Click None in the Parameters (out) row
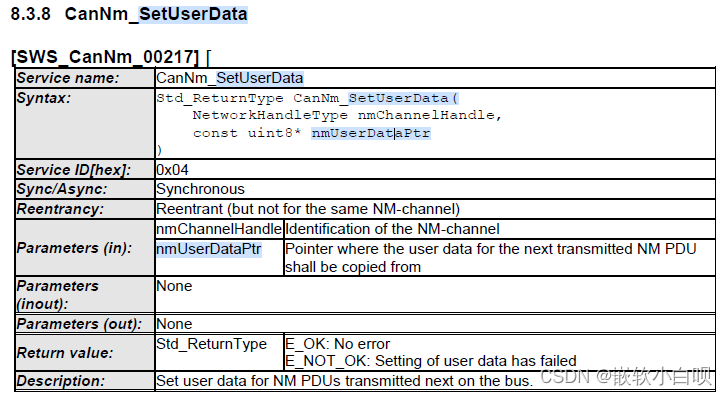This screenshot has width=727, height=395. 174,324
